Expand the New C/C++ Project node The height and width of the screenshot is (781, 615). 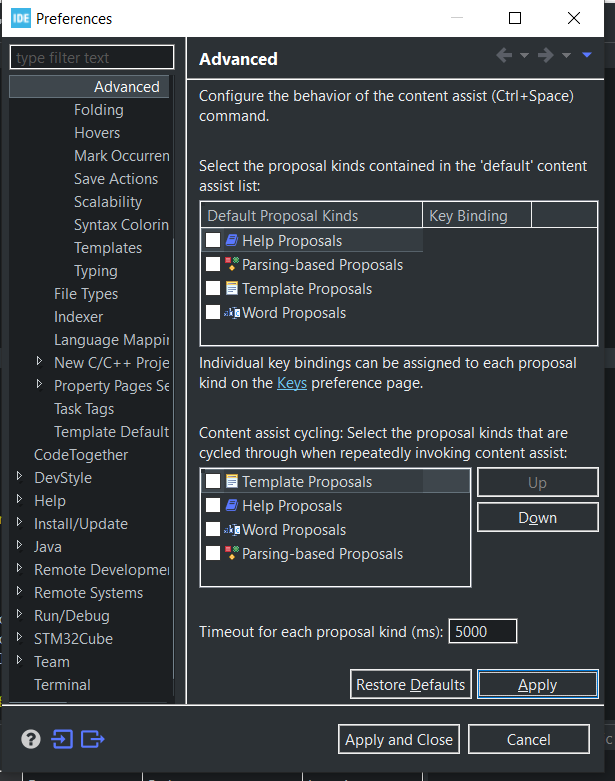(39, 362)
